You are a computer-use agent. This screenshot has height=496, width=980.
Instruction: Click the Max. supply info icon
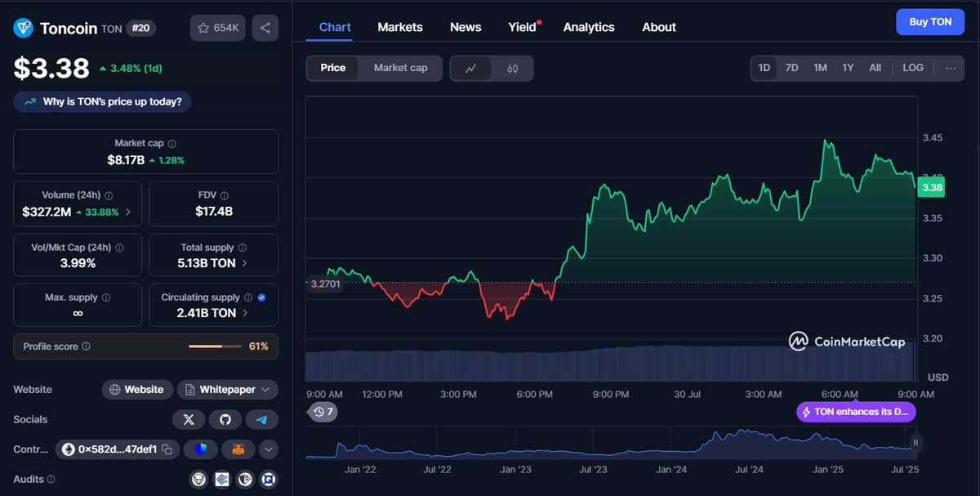click(x=106, y=298)
